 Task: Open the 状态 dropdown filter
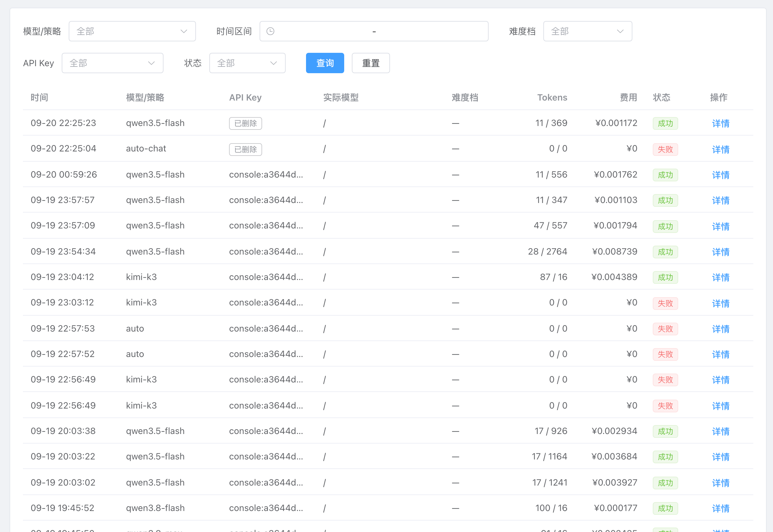247,63
